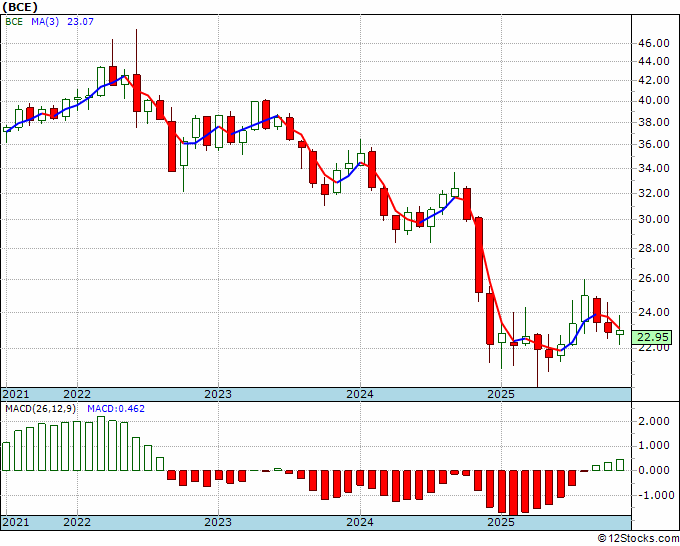Image resolution: width=680 pixels, height=546 pixels.
Task: Click the 1.000 MACD axis label
Action: (654, 446)
